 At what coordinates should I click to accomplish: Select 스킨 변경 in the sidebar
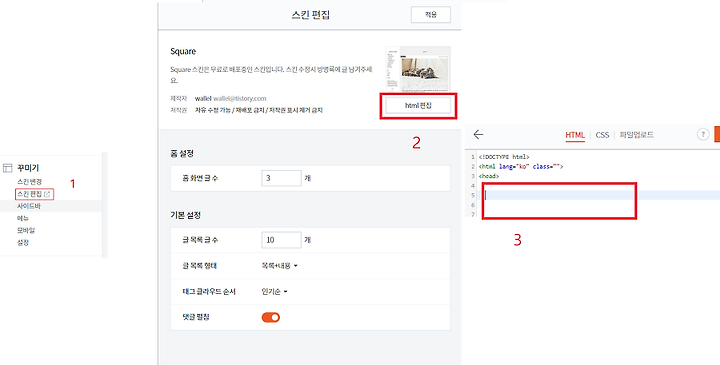[29, 182]
